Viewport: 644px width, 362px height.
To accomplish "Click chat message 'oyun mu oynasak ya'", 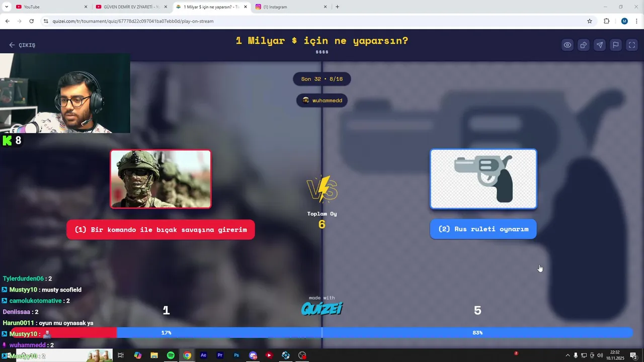I will (66, 323).
